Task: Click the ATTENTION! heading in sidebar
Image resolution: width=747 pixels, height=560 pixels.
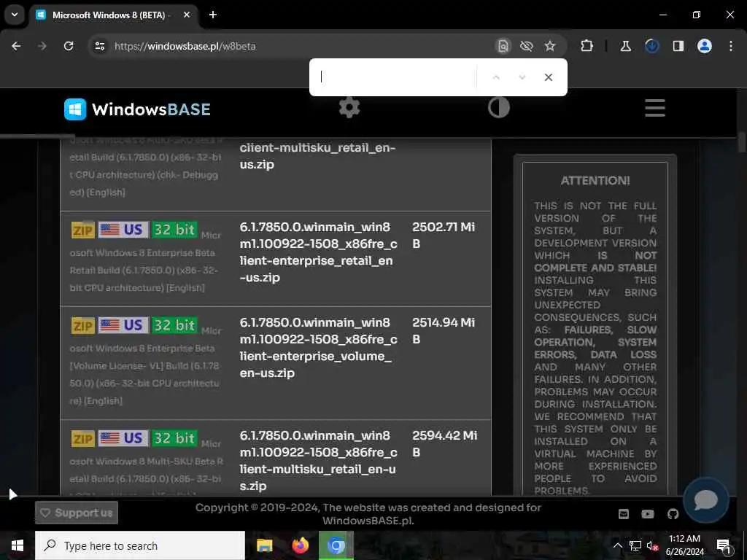Action: click(x=595, y=181)
